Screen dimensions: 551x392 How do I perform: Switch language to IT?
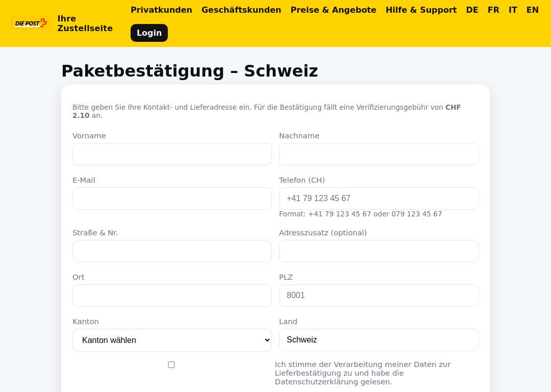513,10
